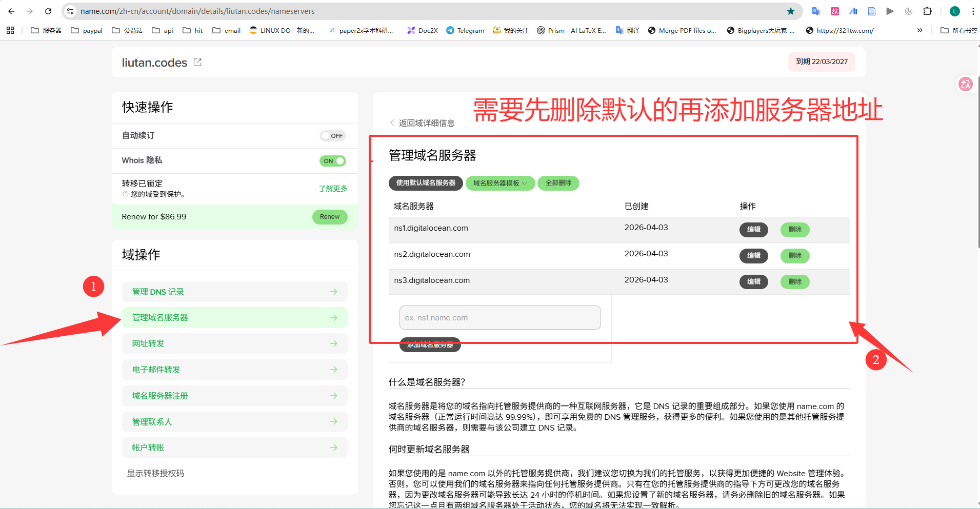This screenshot has height=509, width=980.
Task: Click the 全部删除 delete-all button
Action: click(x=558, y=183)
